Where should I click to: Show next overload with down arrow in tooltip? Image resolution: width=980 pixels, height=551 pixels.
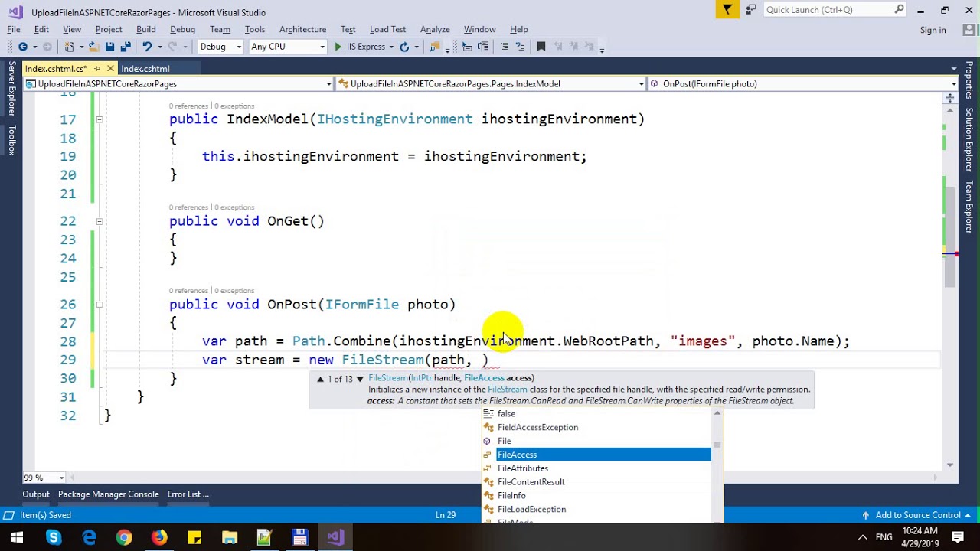359,379
